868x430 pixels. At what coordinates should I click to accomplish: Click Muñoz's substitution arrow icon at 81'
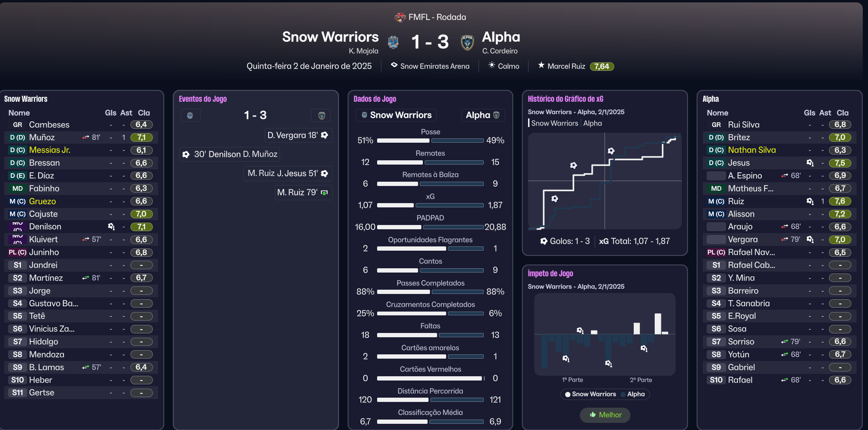86,137
